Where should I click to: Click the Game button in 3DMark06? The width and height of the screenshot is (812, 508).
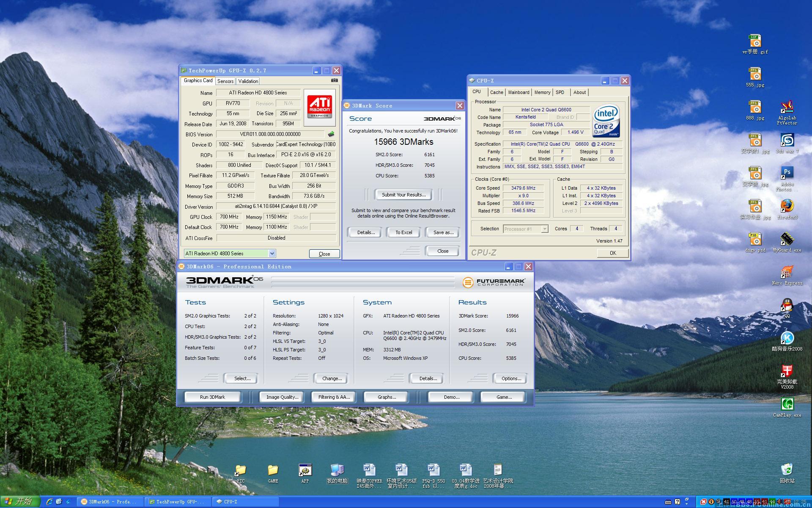point(504,397)
